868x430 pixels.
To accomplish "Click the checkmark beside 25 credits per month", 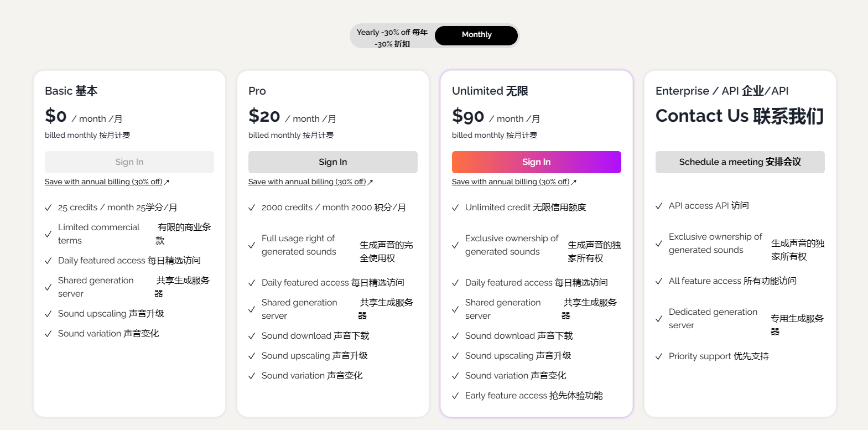I will click(48, 207).
